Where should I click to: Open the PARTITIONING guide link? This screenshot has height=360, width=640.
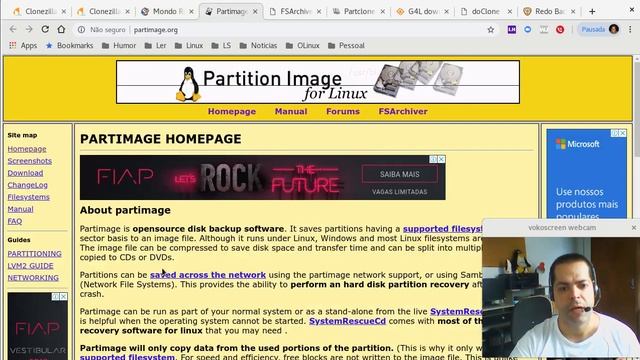click(34, 253)
